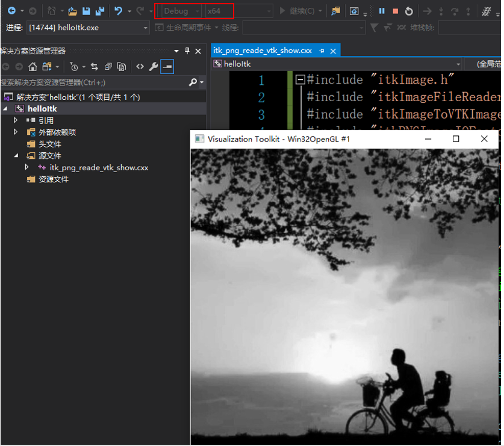Click the search magnifier in Solution Explorer
504x446 pixels.
point(193,82)
